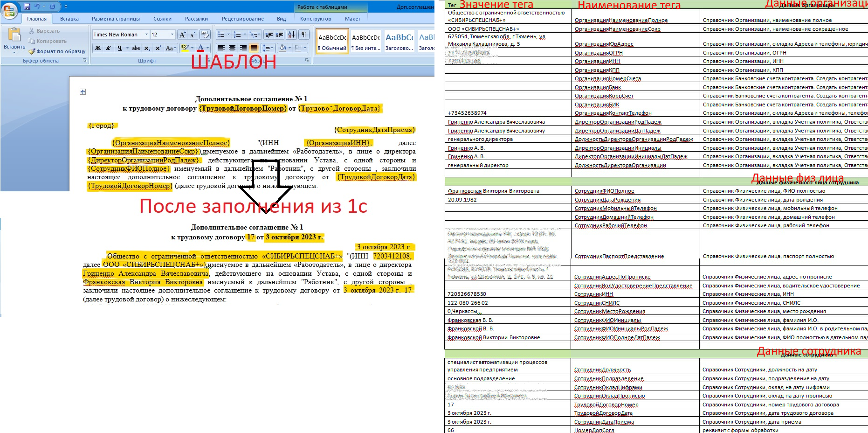Select the Без интервала style

coord(366,41)
